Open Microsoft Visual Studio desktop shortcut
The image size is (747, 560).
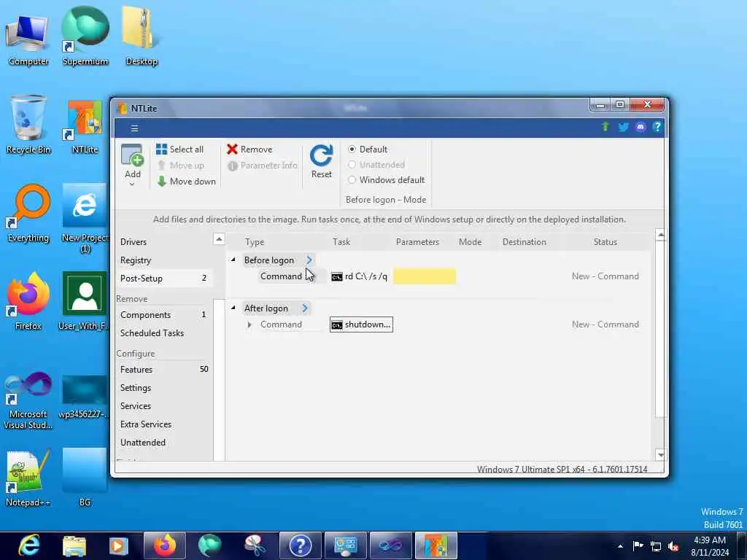coord(28,400)
